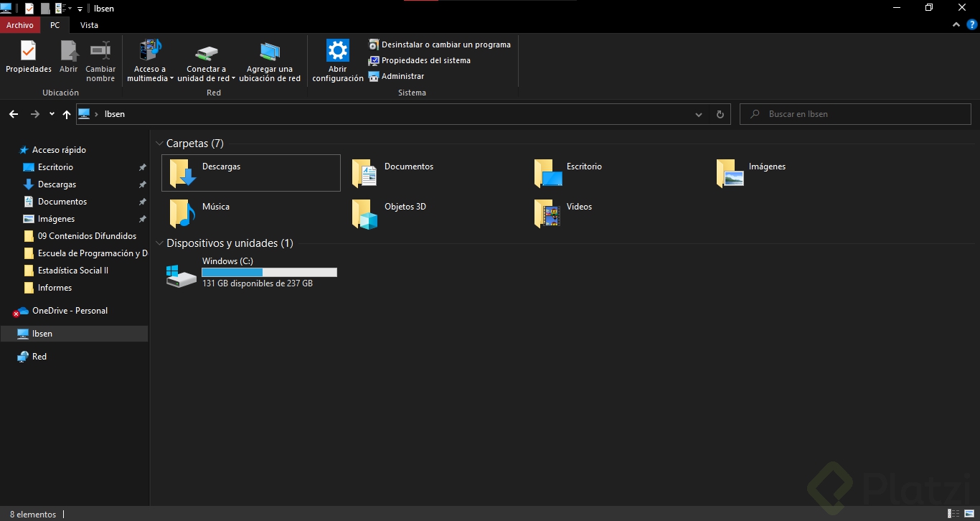Open the blue Help question icon
The width and height of the screenshot is (980, 521).
pyautogui.click(x=972, y=24)
